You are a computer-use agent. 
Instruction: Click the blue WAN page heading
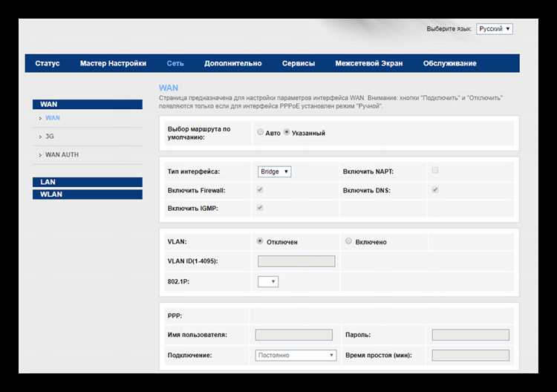169,88
